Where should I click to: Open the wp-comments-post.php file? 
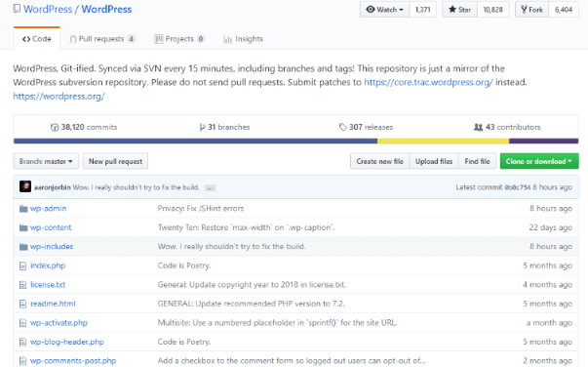pos(73,361)
